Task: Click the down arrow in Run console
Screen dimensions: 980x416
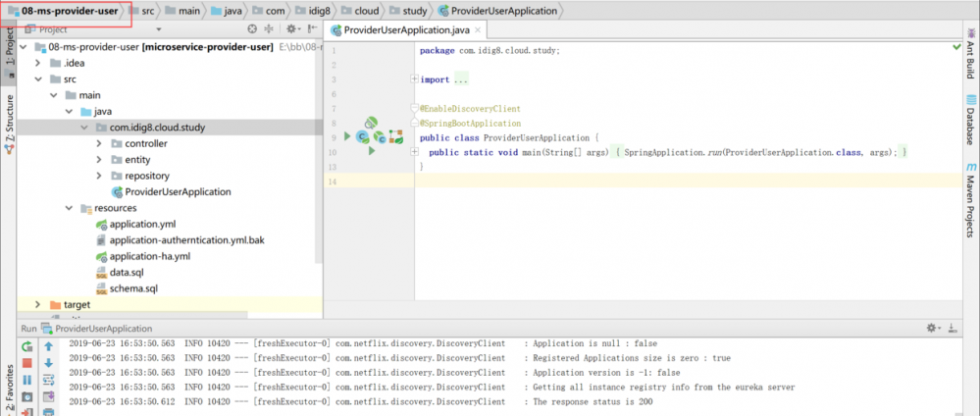Action: click(x=48, y=363)
